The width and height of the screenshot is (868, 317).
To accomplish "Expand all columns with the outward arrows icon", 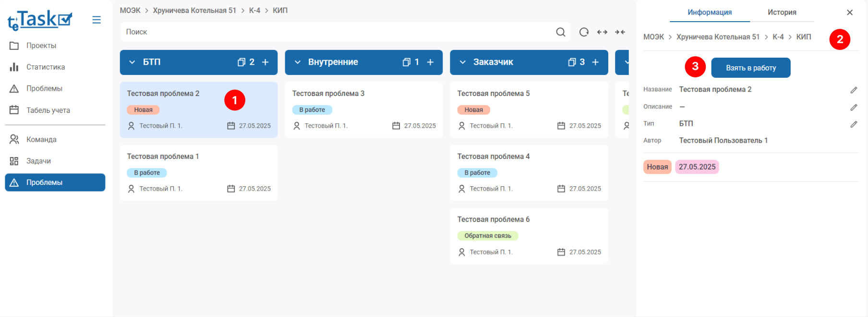I will coord(602,32).
